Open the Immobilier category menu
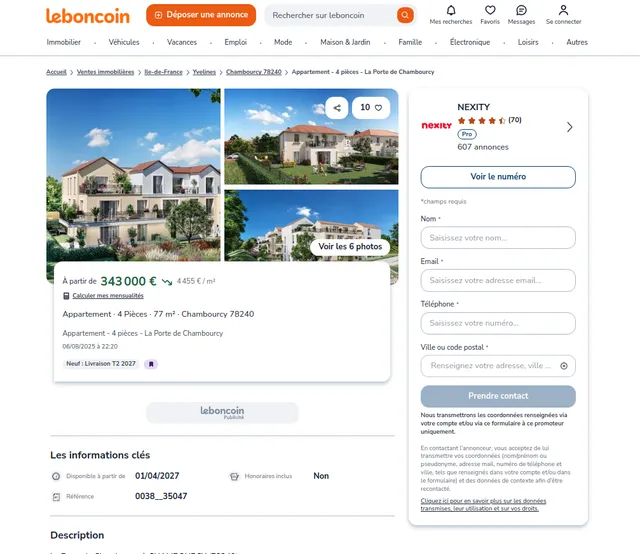The width and height of the screenshot is (640, 554). (64, 42)
